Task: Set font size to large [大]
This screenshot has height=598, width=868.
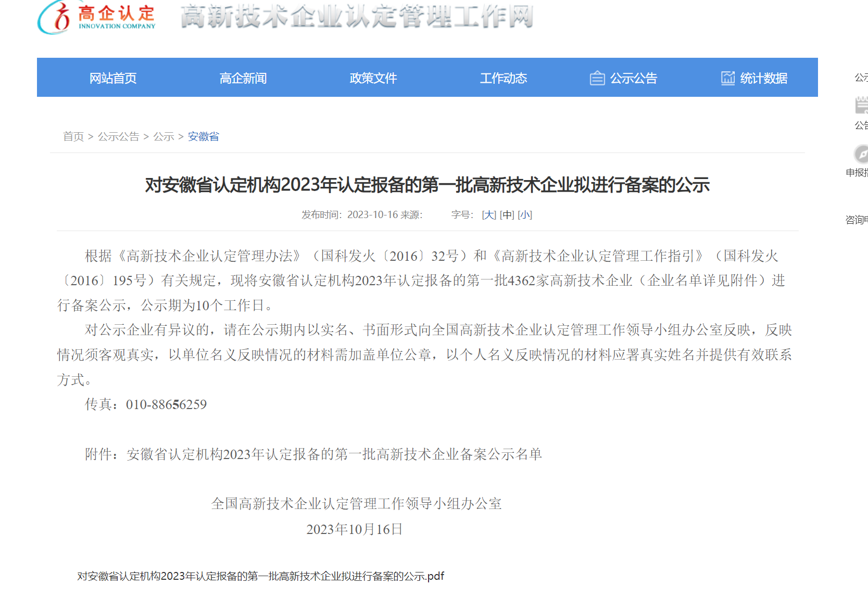Action: point(488,215)
